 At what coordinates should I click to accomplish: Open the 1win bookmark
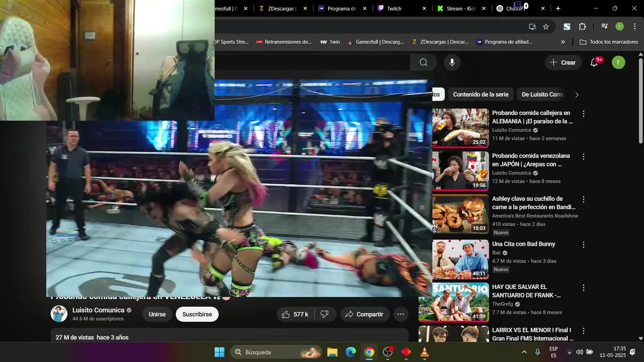click(330, 42)
